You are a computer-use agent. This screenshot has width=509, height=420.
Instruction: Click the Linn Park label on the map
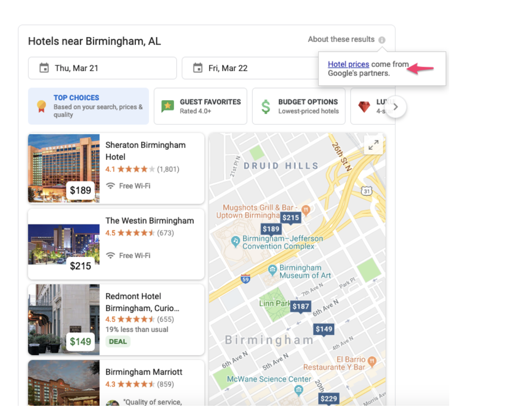pyautogui.click(x=274, y=303)
